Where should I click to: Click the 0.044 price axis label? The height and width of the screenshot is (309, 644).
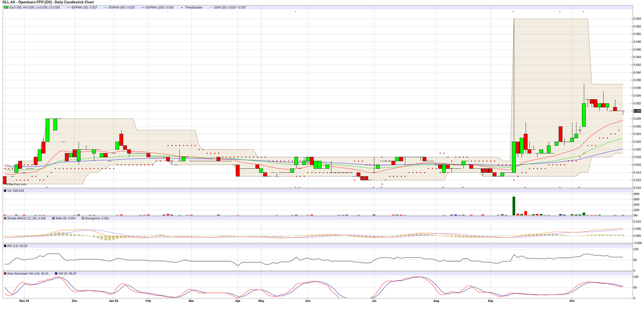636,57
